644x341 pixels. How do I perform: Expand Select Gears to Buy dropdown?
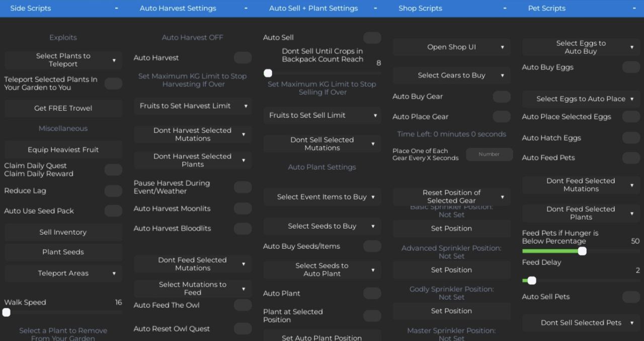coord(451,76)
